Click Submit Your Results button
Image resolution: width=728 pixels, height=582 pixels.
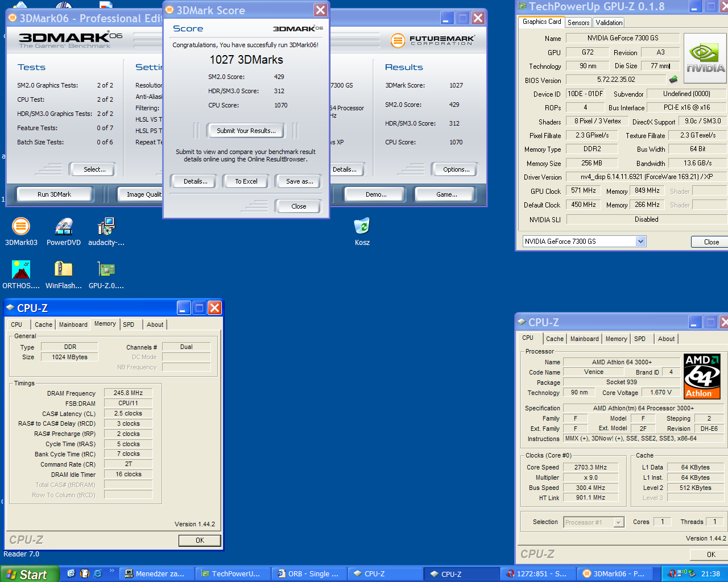[x=246, y=131]
